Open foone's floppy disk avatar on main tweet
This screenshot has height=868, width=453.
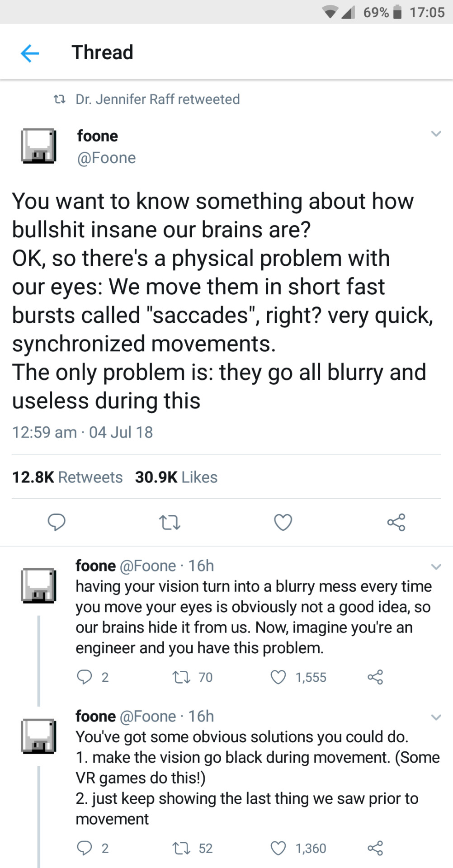click(x=38, y=146)
